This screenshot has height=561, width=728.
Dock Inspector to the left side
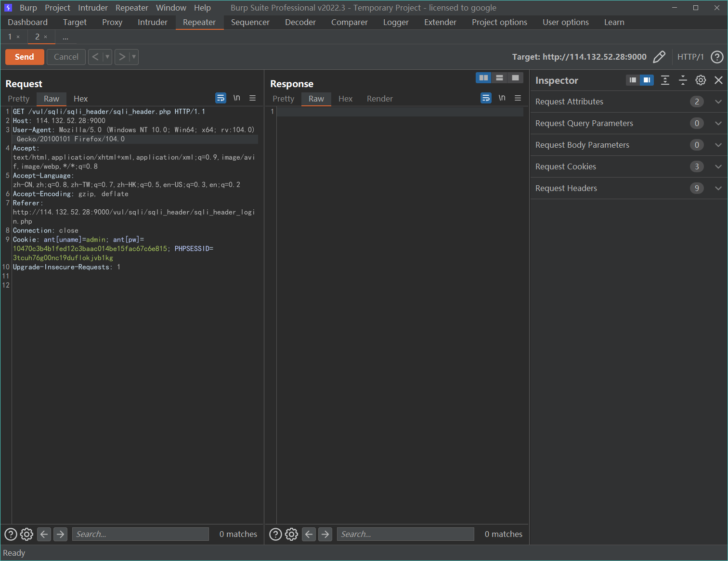pyautogui.click(x=633, y=80)
